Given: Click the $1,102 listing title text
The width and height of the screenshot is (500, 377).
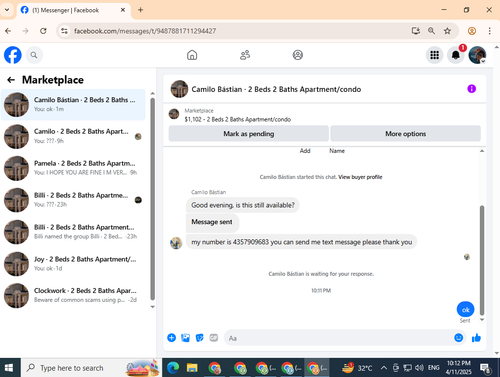Looking at the screenshot, I should [238, 119].
